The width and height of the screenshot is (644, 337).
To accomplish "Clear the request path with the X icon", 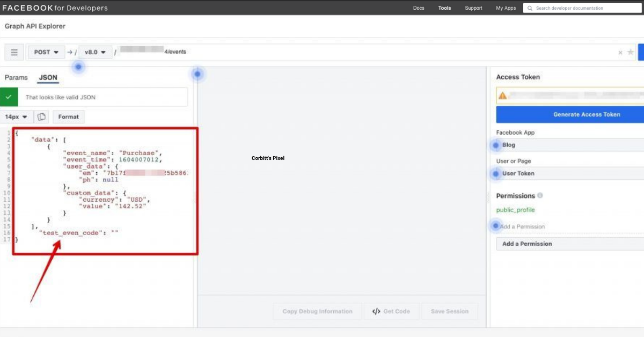I will (x=620, y=53).
